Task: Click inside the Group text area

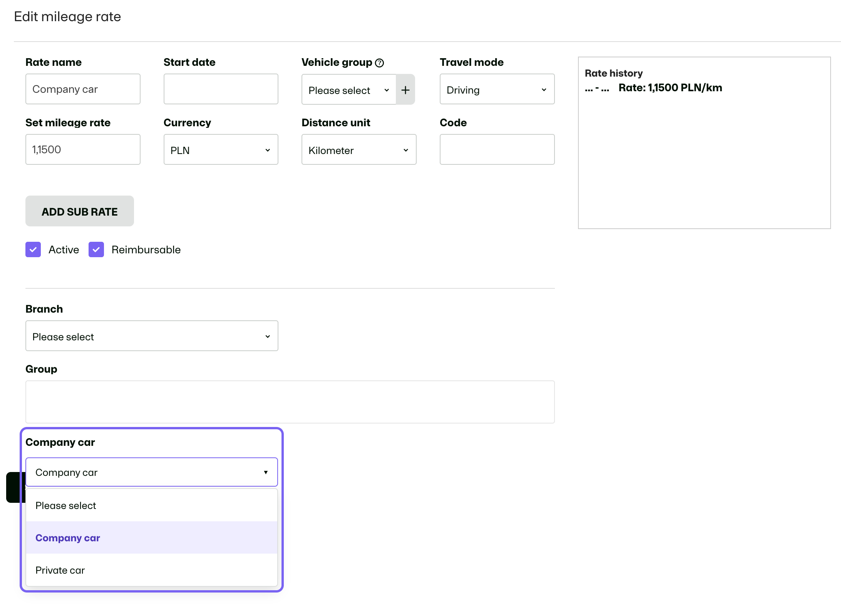Action: (290, 402)
